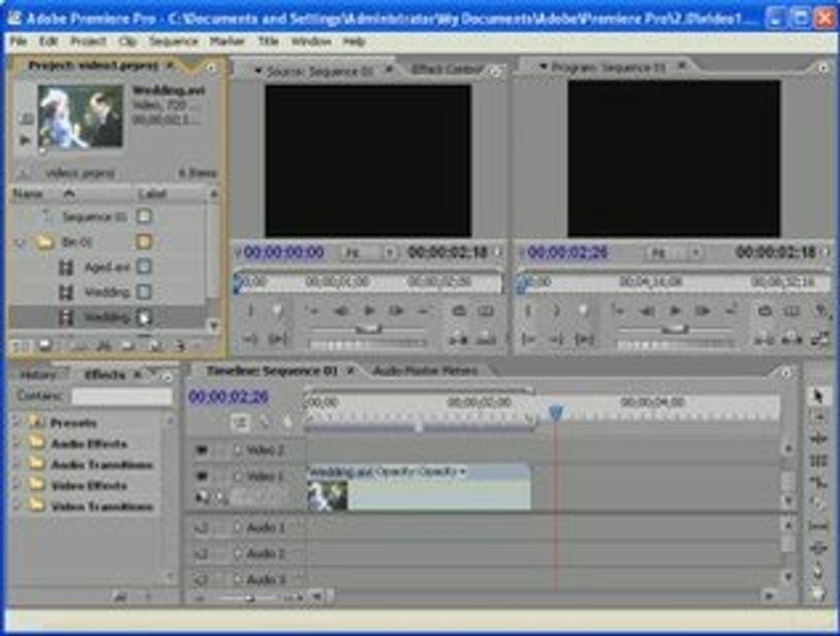Toggle lock box on Audio 1 track
Screen dimensions: 840x636
click(220, 527)
